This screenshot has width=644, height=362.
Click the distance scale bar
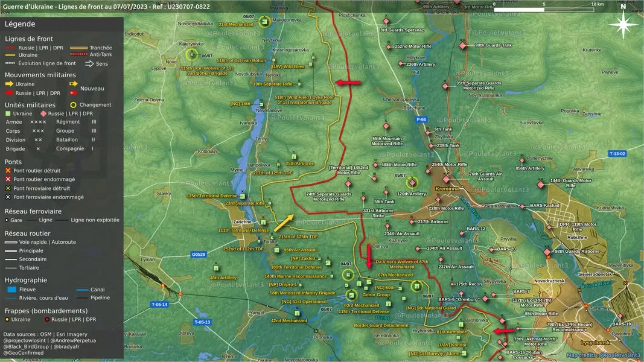[544, 10]
